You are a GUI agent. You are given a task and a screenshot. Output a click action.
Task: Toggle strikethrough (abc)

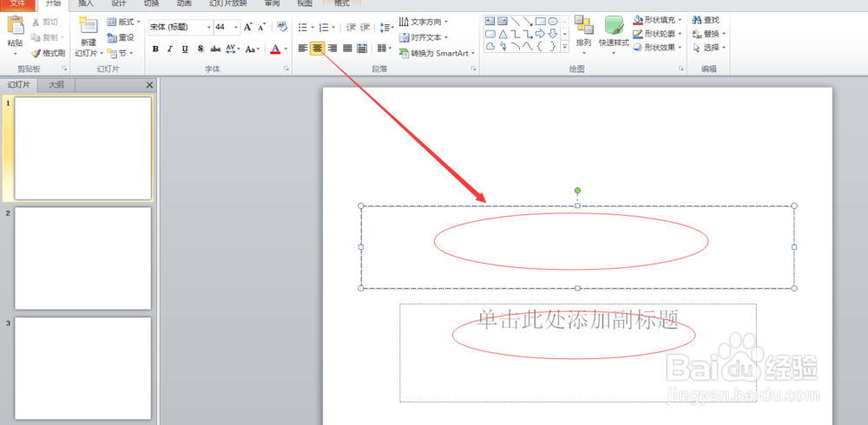(x=215, y=49)
